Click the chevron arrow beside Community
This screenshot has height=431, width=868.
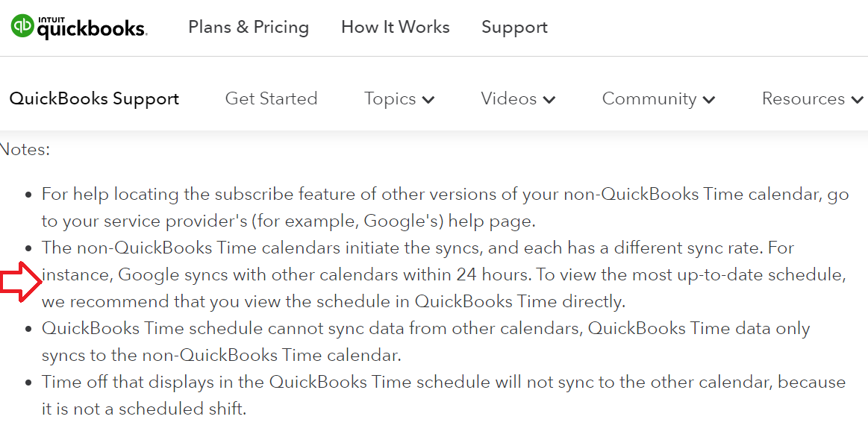709,100
